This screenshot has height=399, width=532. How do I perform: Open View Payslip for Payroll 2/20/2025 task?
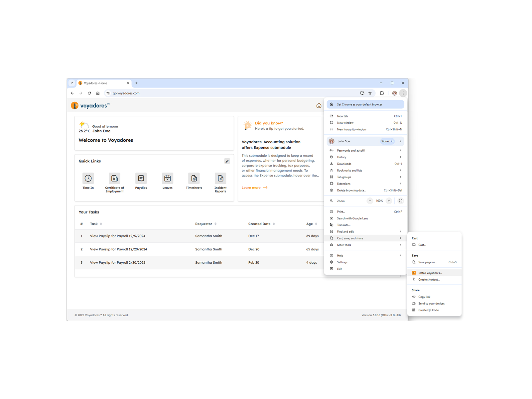point(118,263)
